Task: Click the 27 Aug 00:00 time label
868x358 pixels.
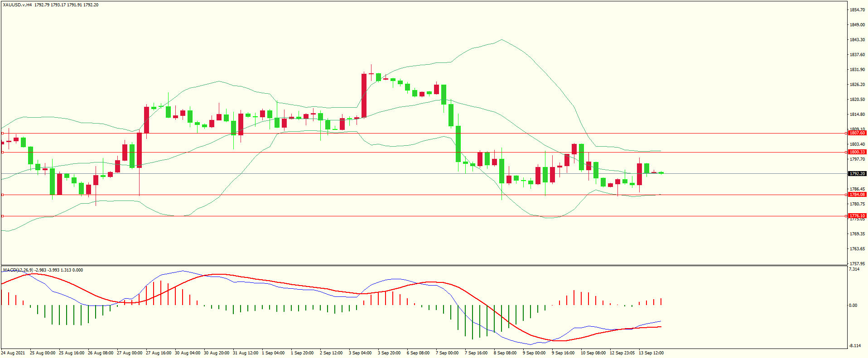Action: (x=130, y=353)
